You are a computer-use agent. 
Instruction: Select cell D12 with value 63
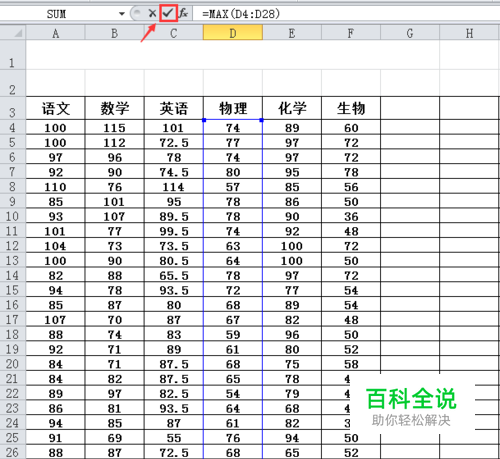tap(233, 245)
